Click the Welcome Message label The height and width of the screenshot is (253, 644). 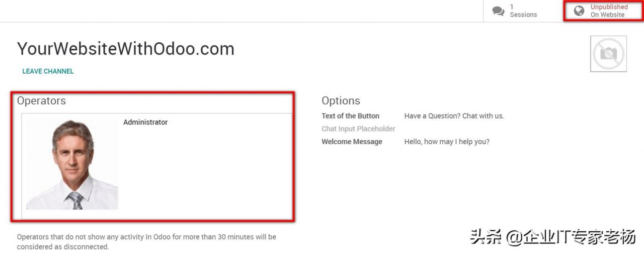click(352, 142)
